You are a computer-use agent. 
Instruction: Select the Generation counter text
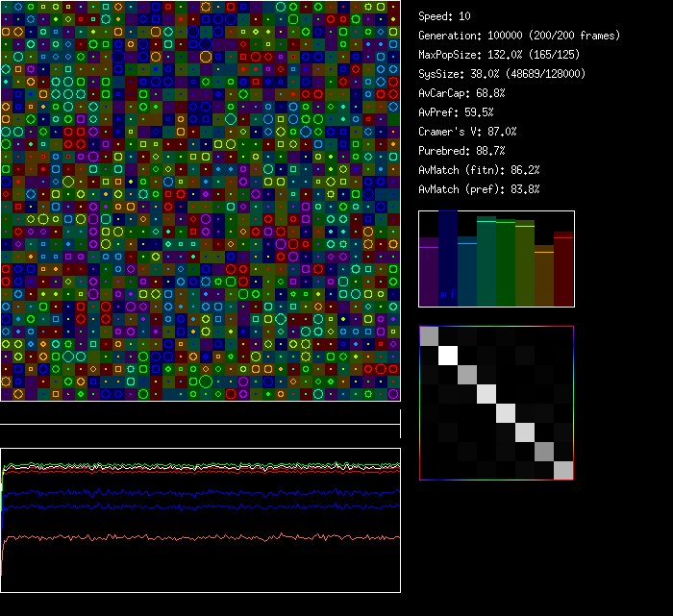pyautogui.click(x=507, y=36)
